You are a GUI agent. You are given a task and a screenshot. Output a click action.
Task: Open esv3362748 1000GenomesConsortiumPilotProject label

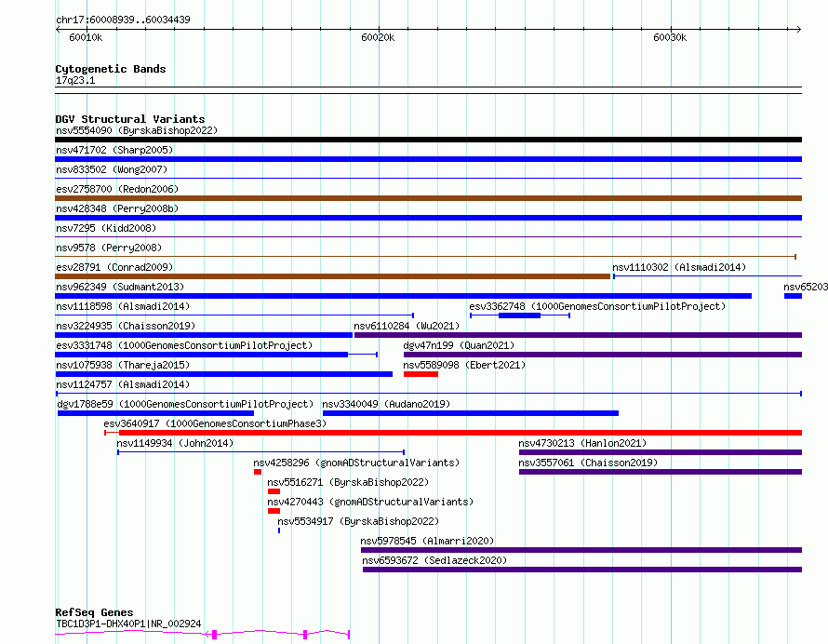pos(597,306)
